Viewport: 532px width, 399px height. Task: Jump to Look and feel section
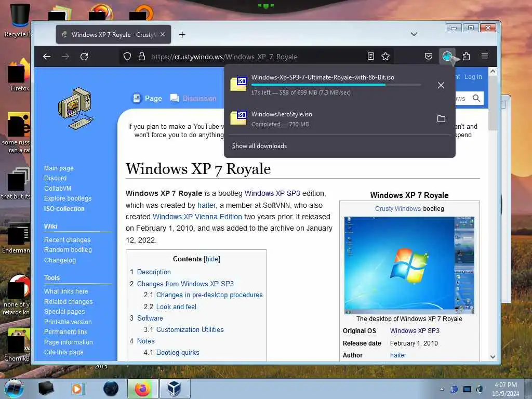click(x=176, y=307)
